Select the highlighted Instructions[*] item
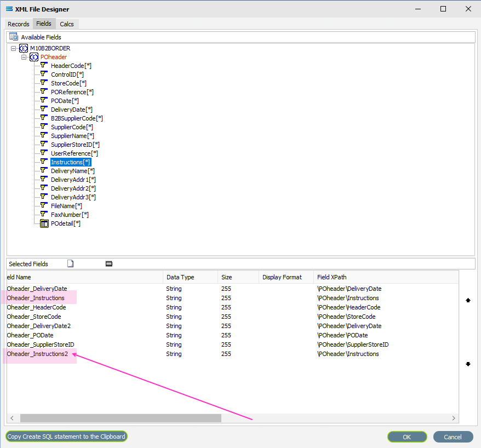 point(71,162)
